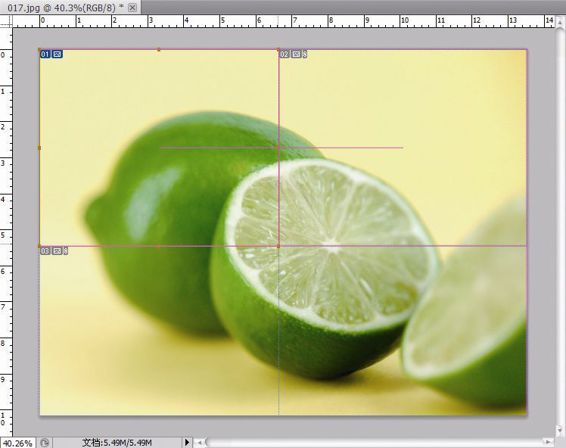Click the document size info 5.49M/5.49M
The image size is (566, 448).
(117, 443)
